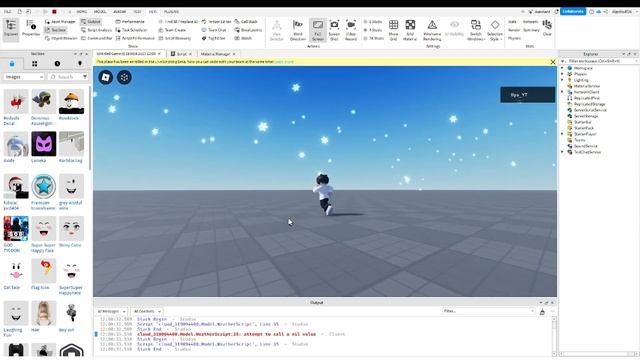Open the FILE menu
The height and width of the screenshot is (360, 640).
[x=7, y=12]
